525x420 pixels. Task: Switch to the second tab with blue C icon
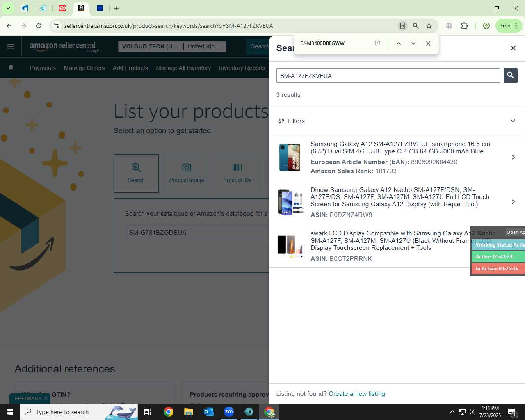point(43,8)
